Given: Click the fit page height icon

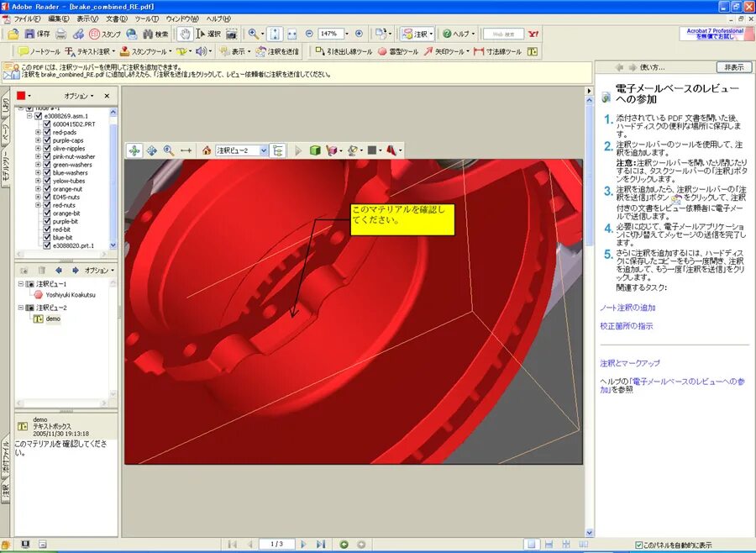Looking at the screenshot, I should 275,34.
